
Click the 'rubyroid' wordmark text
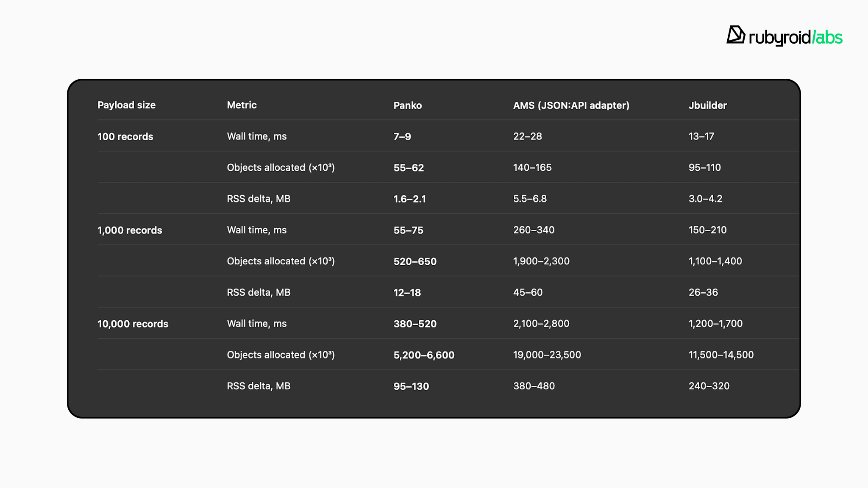(779, 38)
